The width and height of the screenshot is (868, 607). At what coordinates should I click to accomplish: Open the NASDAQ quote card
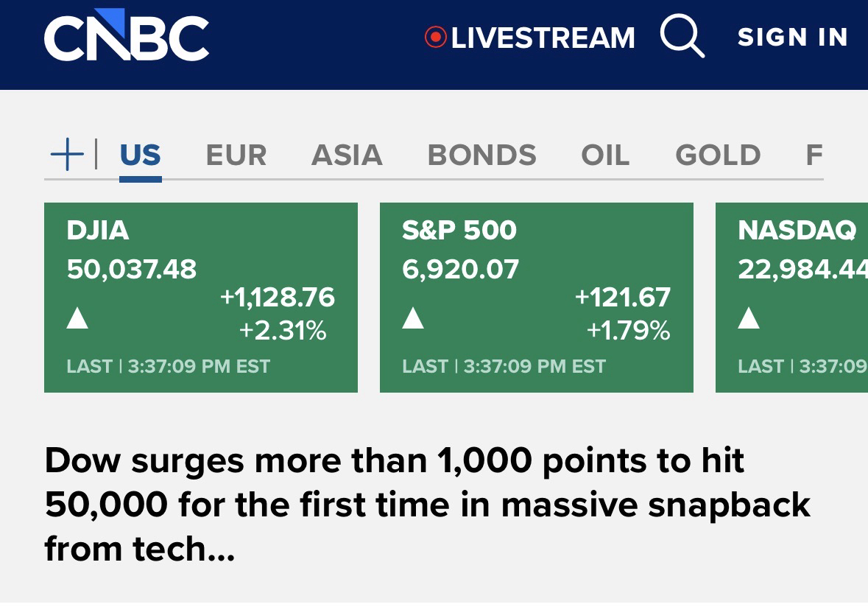click(792, 298)
